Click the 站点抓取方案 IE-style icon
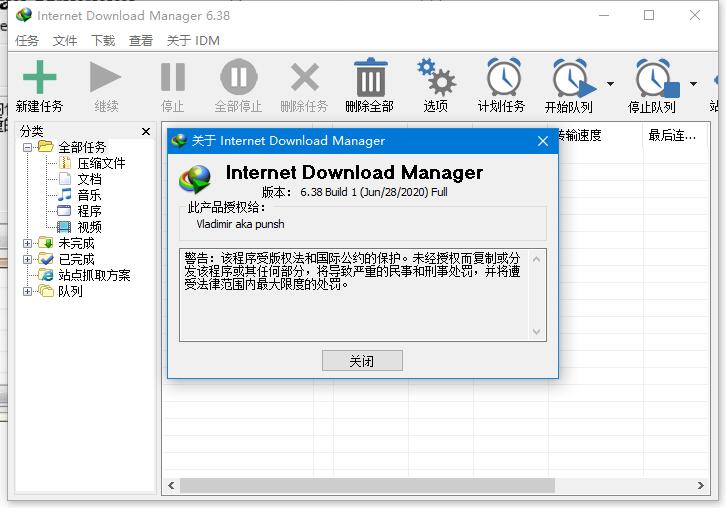 tap(46, 275)
